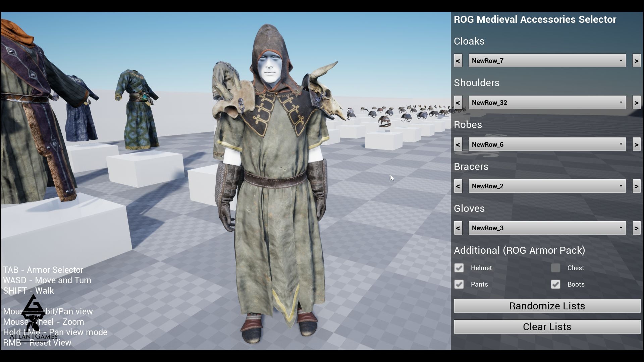This screenshot has height=362, width=644.
Task: Uncheck the Helmet checkbox
Action: (x=459, y=268)
